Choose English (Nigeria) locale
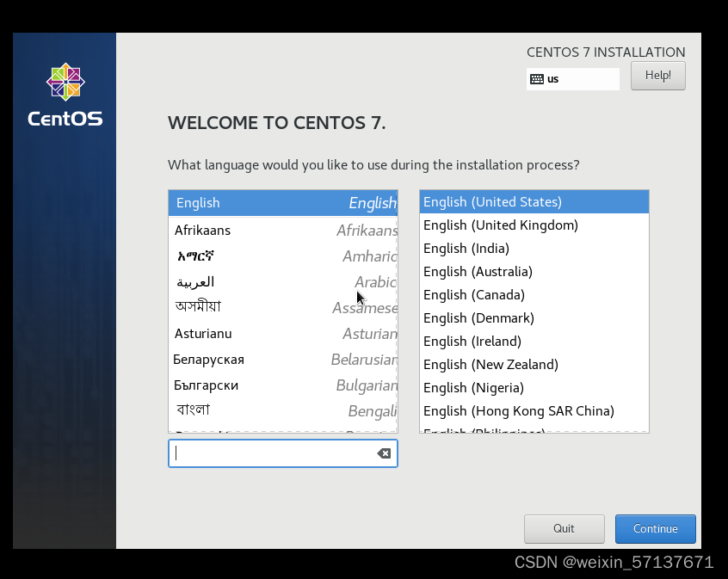This screenshot has width=728, height=579. (x=534, y=388)
